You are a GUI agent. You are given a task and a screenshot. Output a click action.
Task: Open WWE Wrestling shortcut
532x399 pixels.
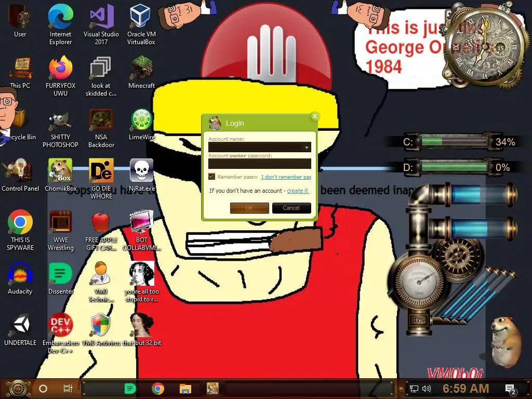60,230
